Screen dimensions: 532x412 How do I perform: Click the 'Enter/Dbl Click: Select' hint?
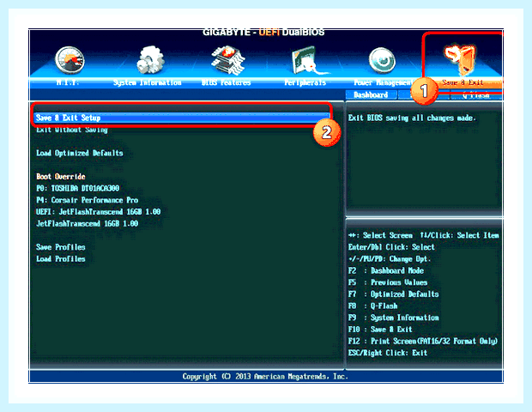[x=391, y=247]
